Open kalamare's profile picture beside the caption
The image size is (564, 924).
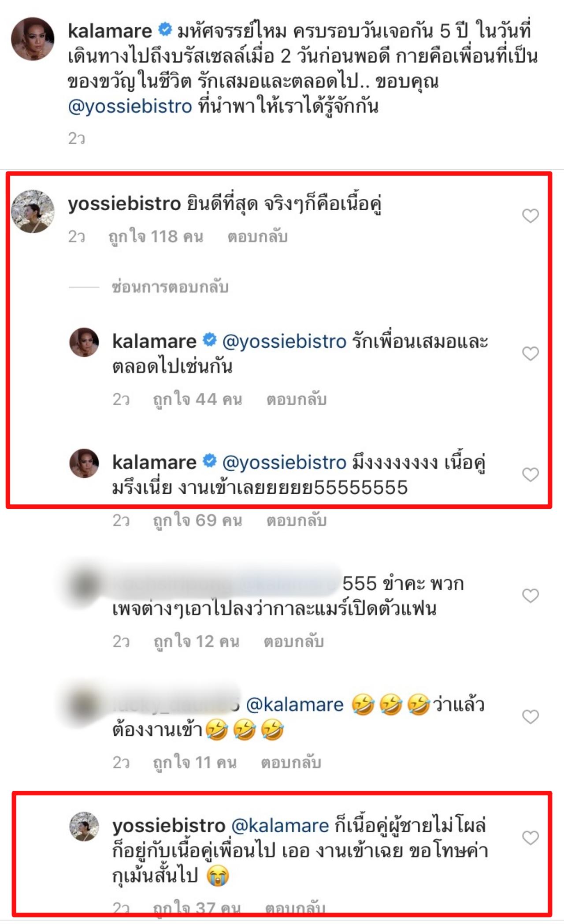pyautogui.click(x=33, y=39)
